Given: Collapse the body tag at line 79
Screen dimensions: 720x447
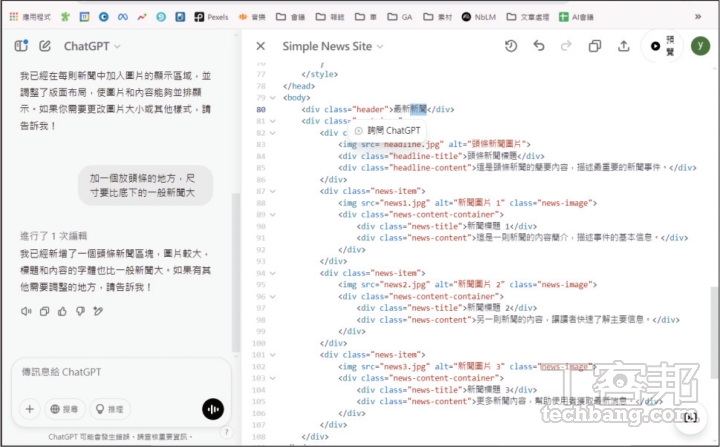Looking at the screenshot, I should (273, 97).
